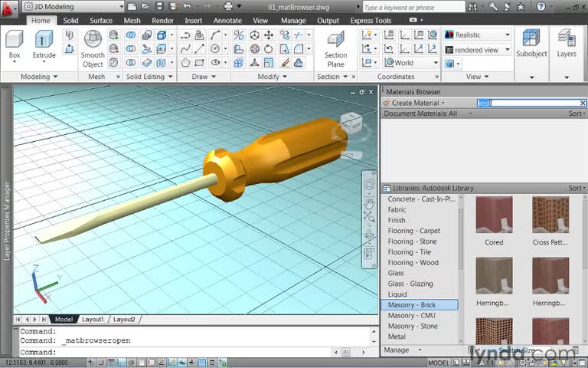The height and width of the screenshot is (368, 588).
Task: Open Document Materials: All filter dropdown
Action: 427,113
